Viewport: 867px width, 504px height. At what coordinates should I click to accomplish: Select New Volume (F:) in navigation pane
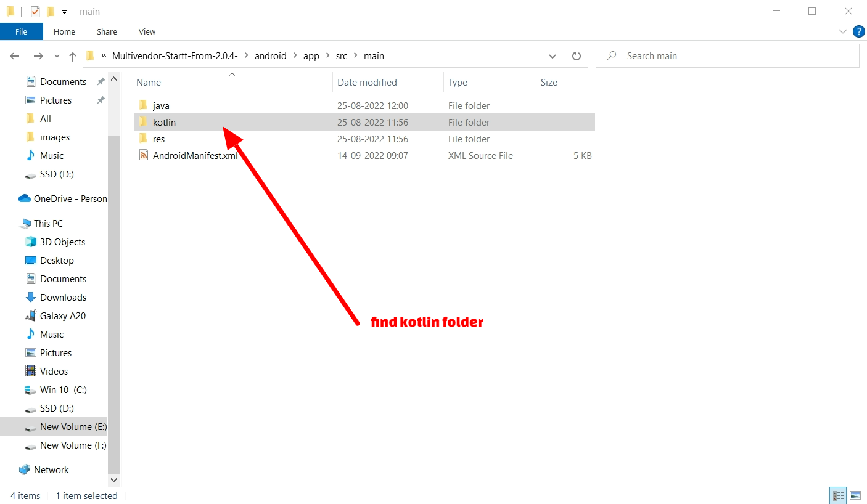click(x=73, y=445)
